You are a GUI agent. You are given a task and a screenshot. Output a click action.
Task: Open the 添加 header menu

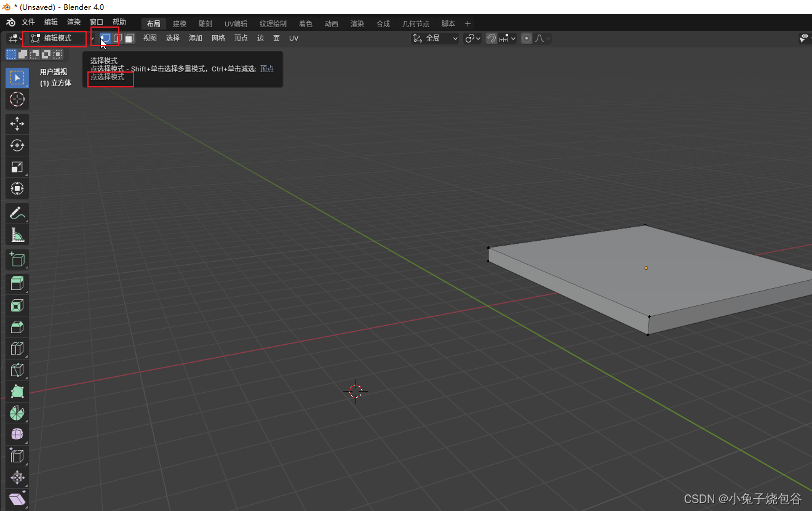(x=196, y=38)
